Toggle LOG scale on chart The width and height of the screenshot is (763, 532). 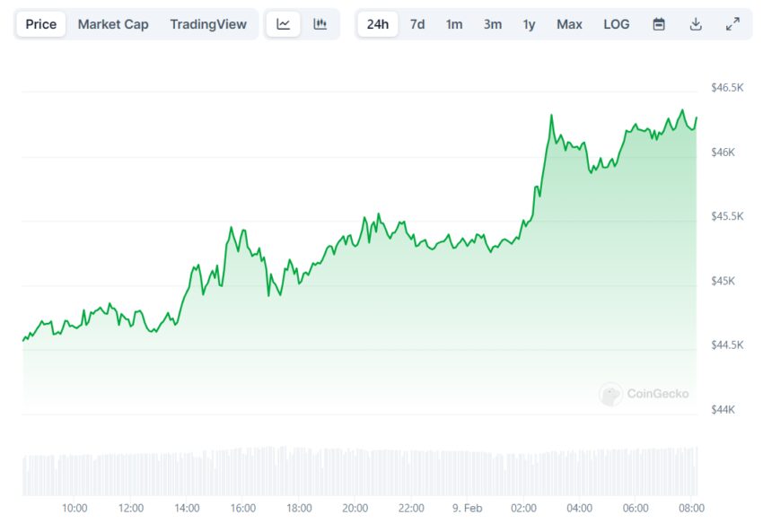coord(617,24)
